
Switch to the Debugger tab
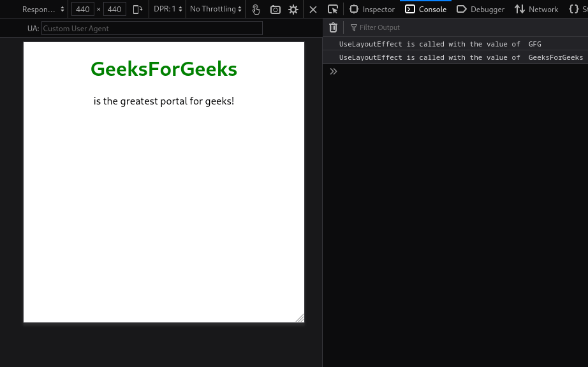pos(480,10)
